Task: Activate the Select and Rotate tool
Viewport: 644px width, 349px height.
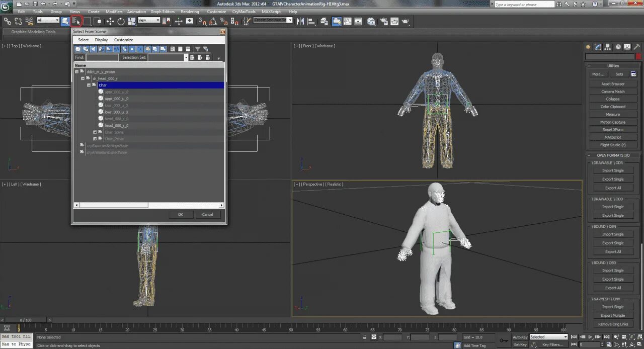Action: coord(121,21)
